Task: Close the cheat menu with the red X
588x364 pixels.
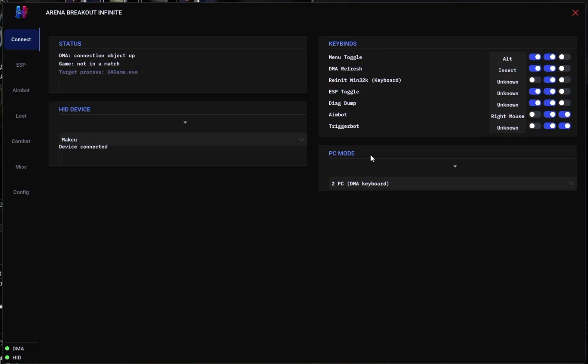Action: coord(575,13)
